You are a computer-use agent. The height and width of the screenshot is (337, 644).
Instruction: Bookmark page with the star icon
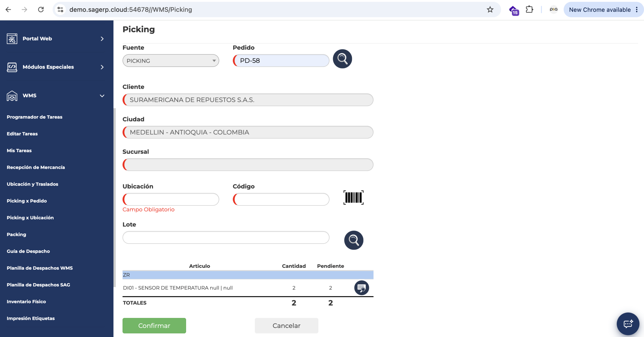point(490,10)
